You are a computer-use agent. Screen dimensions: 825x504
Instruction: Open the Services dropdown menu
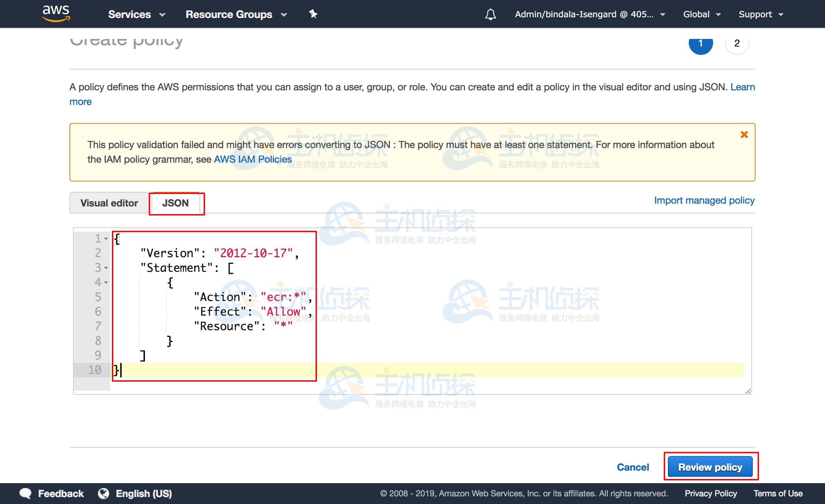click(x=136, y=14)
